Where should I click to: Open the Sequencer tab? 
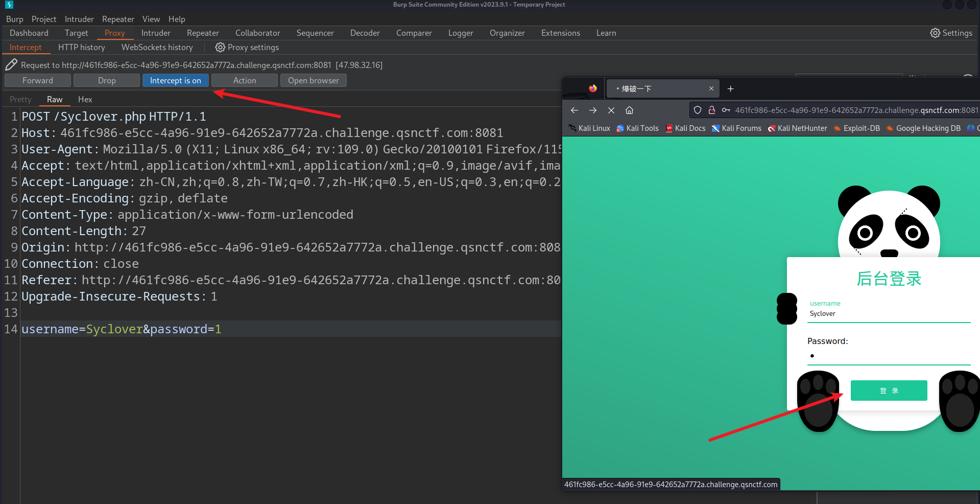[315, 33]
